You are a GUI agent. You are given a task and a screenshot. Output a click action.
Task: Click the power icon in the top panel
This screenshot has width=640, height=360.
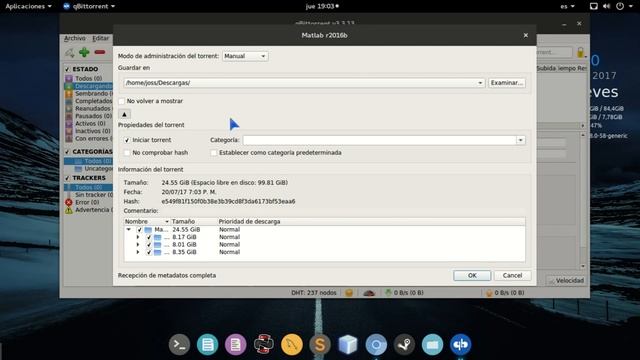coord(620,6)
